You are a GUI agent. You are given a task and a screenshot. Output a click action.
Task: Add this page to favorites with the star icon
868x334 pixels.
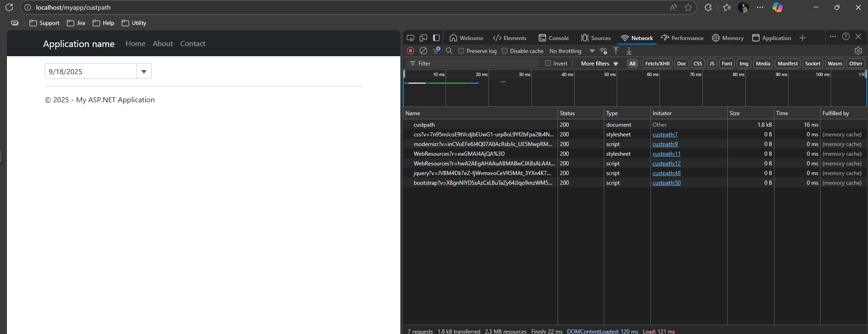pyautogui.click(x=688, y=7)
